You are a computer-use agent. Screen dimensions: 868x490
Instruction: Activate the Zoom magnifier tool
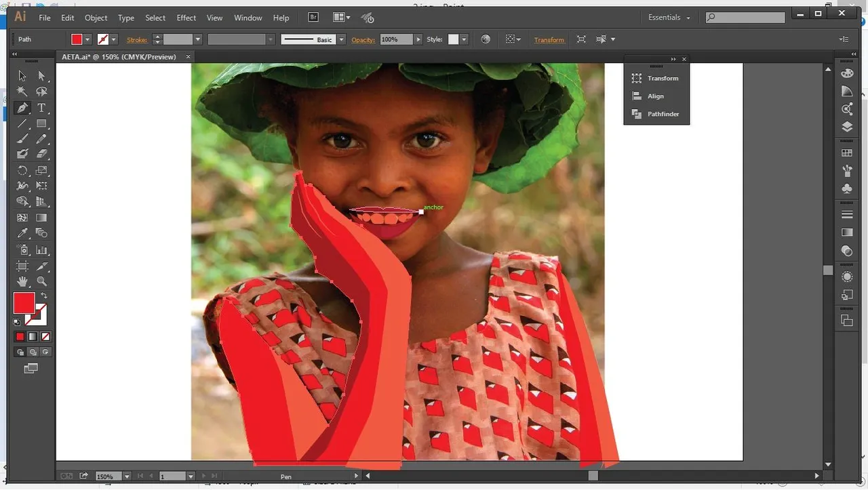(41, 281)
